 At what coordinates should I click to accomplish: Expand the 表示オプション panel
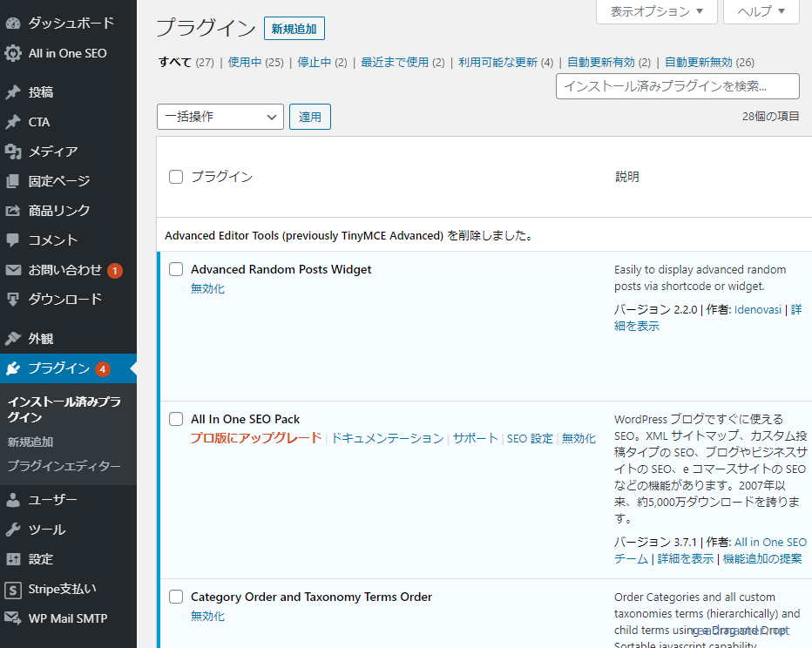[656, 11]
